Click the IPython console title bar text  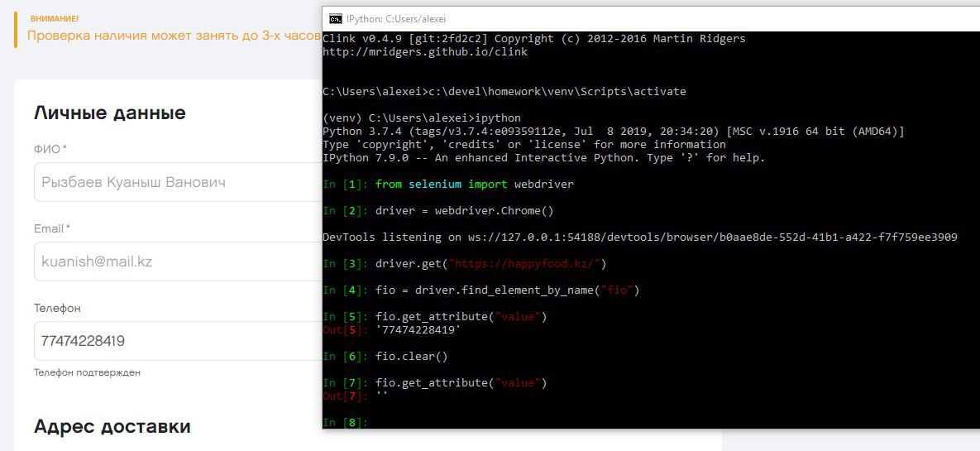396,19
